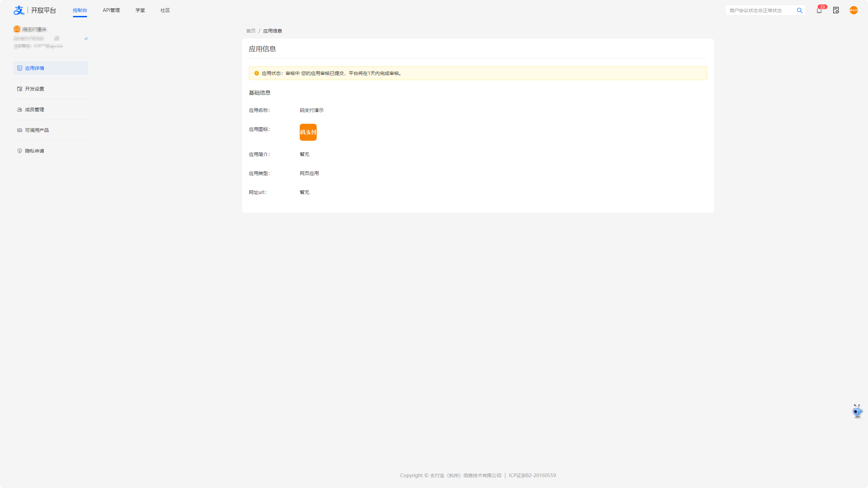Open the notification bell icon
This screenshot has height=488, width=868.
pyautogui.click(x=819, y=11)
